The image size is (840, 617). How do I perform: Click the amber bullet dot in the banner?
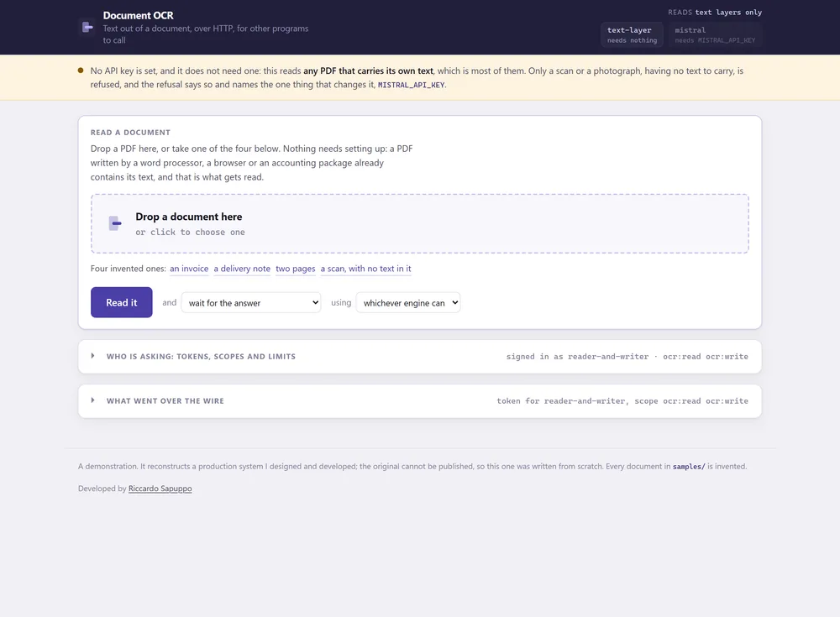(x=81, y=71)
